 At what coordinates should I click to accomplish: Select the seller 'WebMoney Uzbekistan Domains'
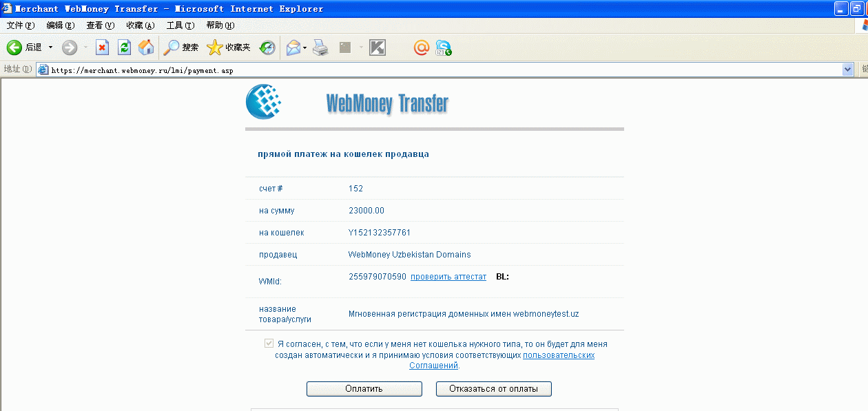[410, 255]
